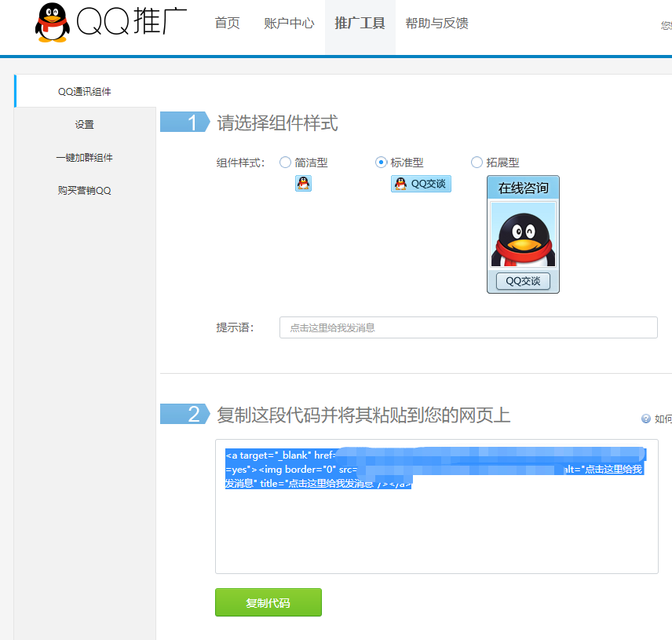Click the QQ交谈 button inside 在线咨询 panel
Viewport: 672px width, 640px height.
click(522, 280)
